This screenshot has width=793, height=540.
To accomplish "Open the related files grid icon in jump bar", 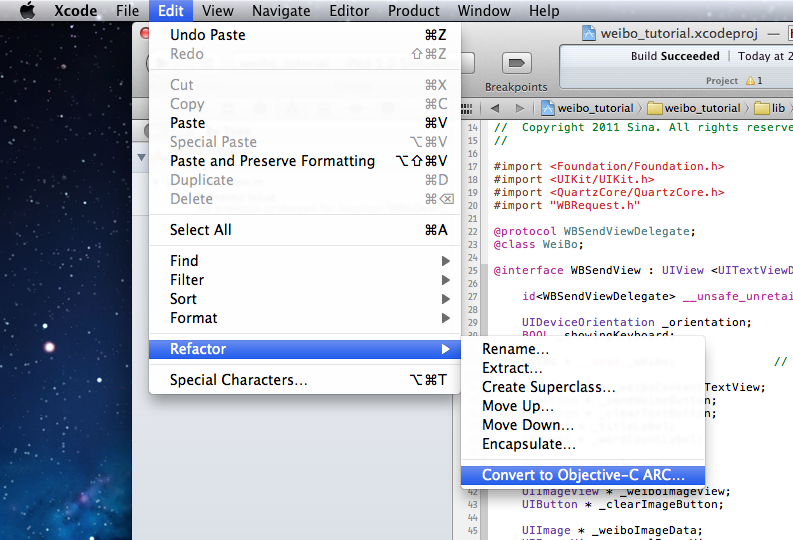I will click(466, 108).
